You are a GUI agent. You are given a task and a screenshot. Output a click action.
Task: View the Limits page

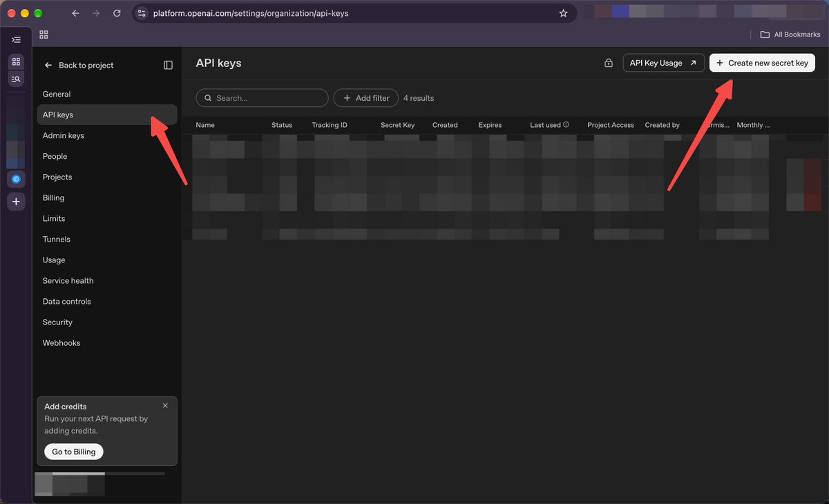tap(107, 218)
